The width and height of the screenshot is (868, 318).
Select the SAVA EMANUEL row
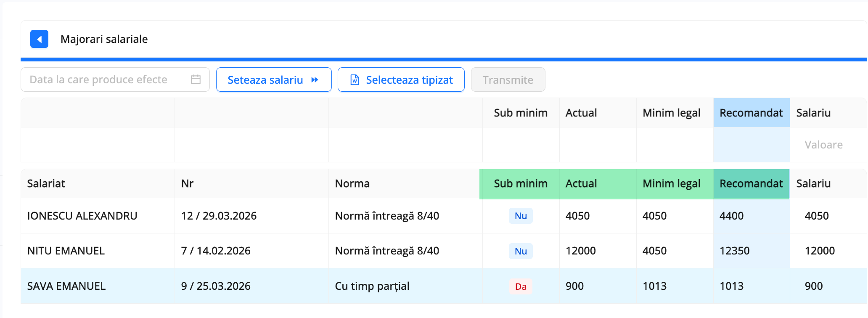(444, 286)
